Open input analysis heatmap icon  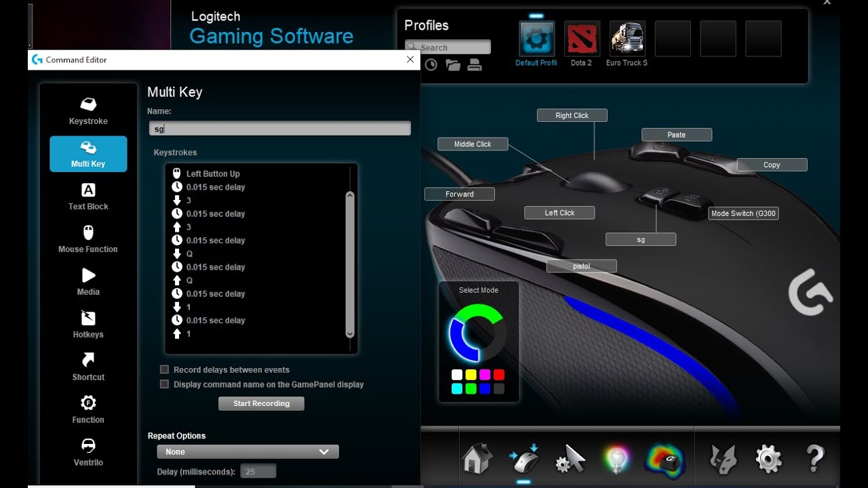coord(665,460)
